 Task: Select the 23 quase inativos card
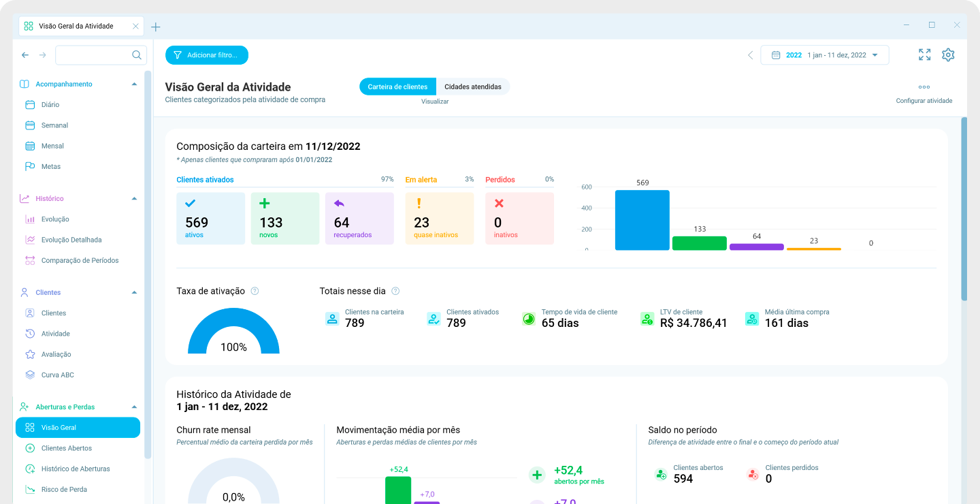440,218
